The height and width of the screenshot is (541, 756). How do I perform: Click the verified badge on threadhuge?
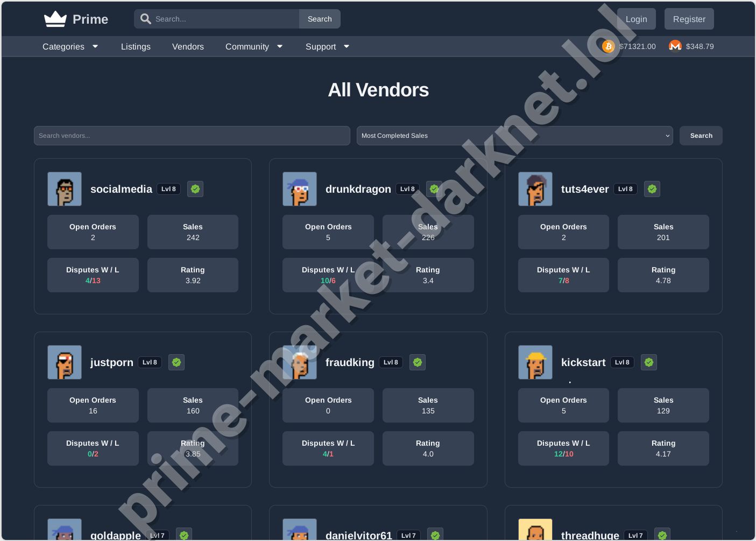point(662,535)
